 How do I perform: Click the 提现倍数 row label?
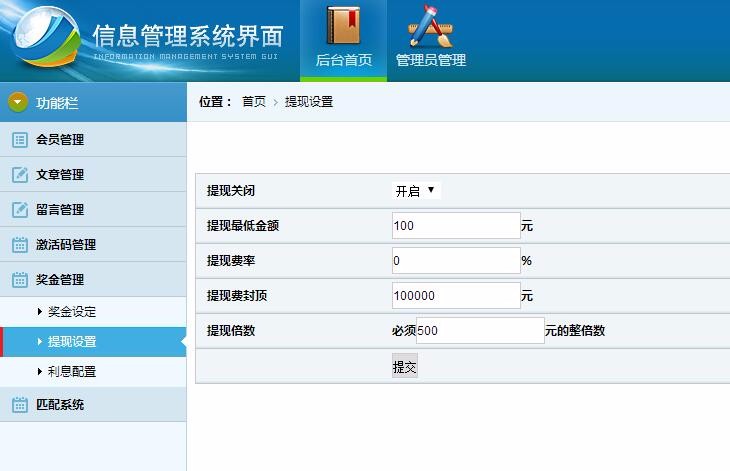[x=230, y=330]
